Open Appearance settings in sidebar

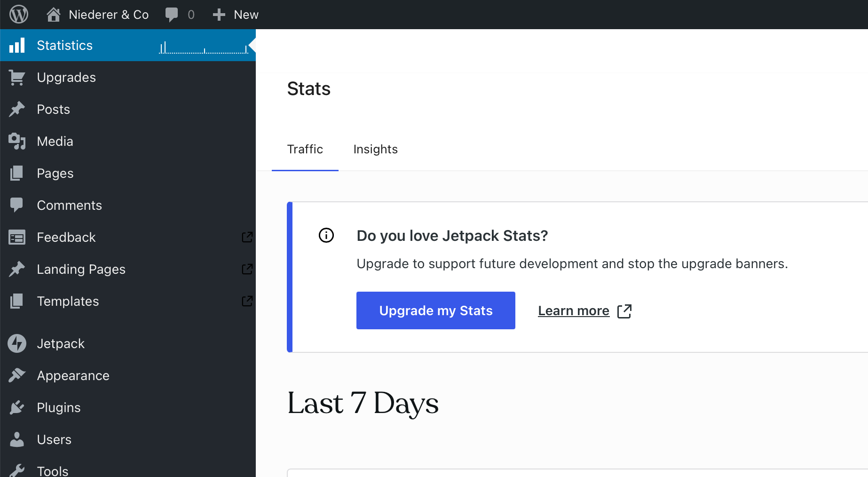73,375
